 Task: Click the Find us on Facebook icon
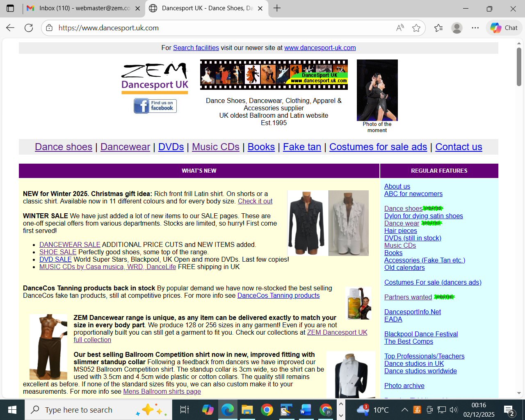pyautogui.click(x=155, y=105)
